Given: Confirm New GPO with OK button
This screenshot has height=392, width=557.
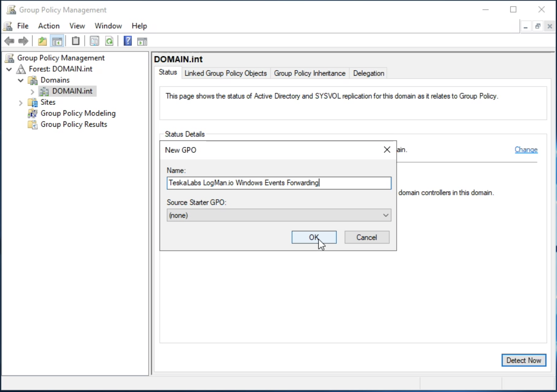Looking at the screenshot, I should pyautogui.click(x=314, y=237).
